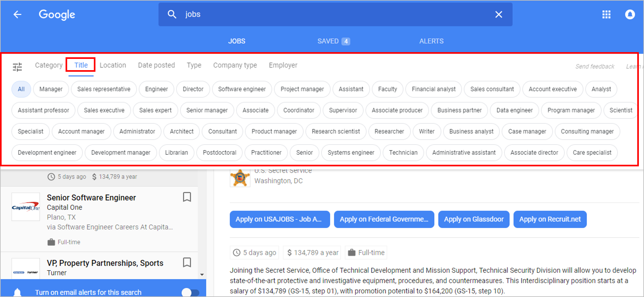Viewport: 644px width, 297px height.
Task: Filter by Systems engineer chip
Action: click(351, 153)
